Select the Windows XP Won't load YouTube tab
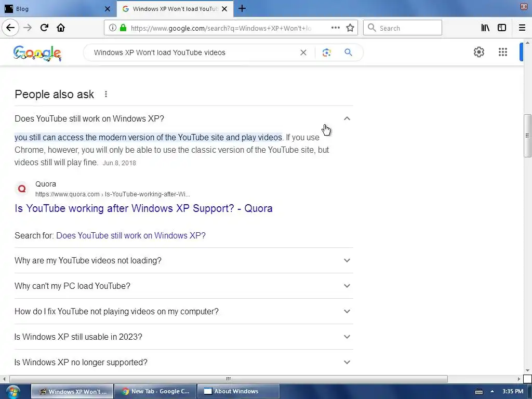The image size is (532, 399). point(175,9)
